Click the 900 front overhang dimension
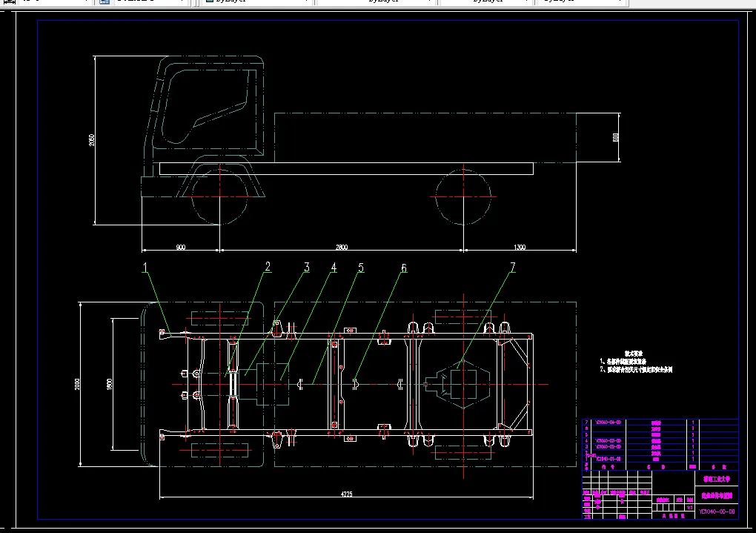This screenshot has width=756, height=533. coord(181,247)
